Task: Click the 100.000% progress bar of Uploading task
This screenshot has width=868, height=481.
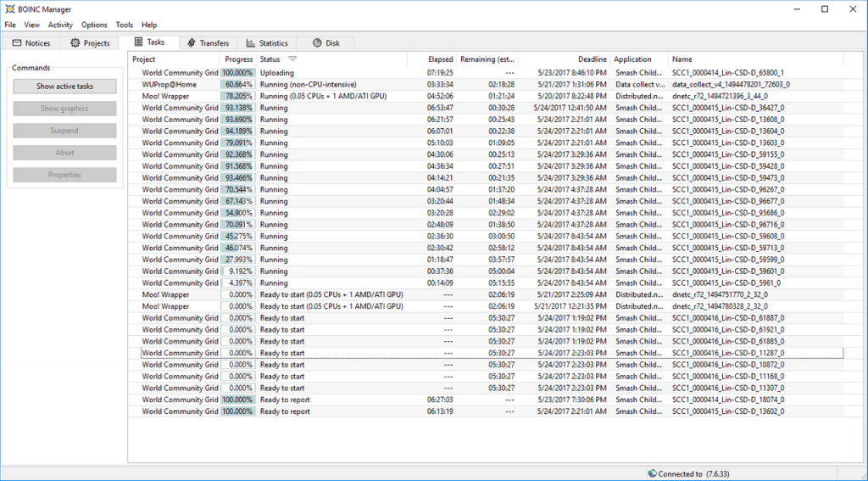Action: click(238, 73)
